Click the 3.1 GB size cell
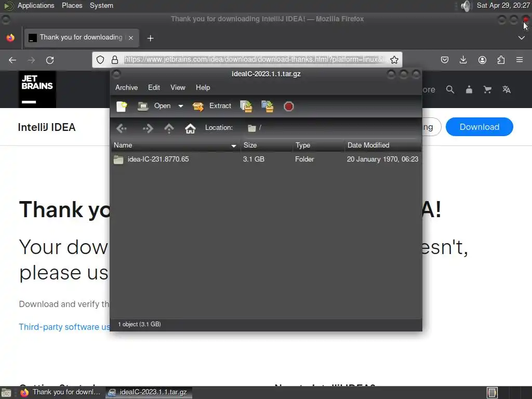Viewport: 532px width, 399px height. click(x=254, y=159)
